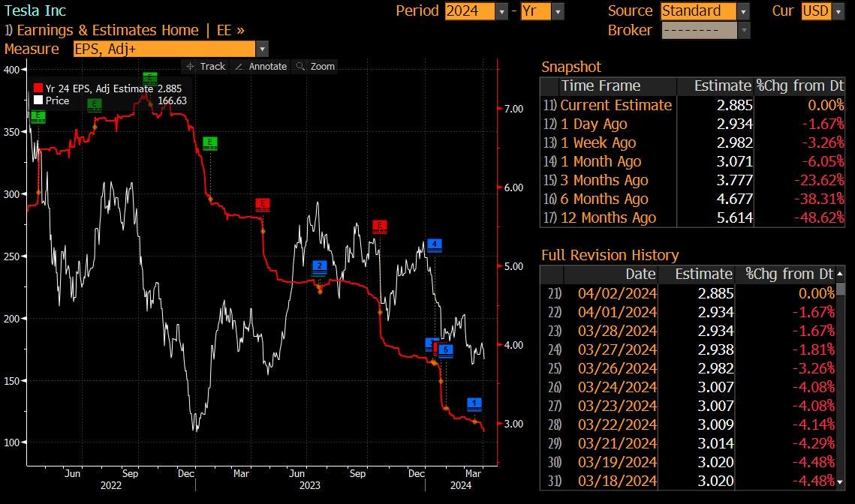Viewport: 855px width, 504px height.
Task: Click the 03/21/2024 revision date
Action: (x=617, y=443)
